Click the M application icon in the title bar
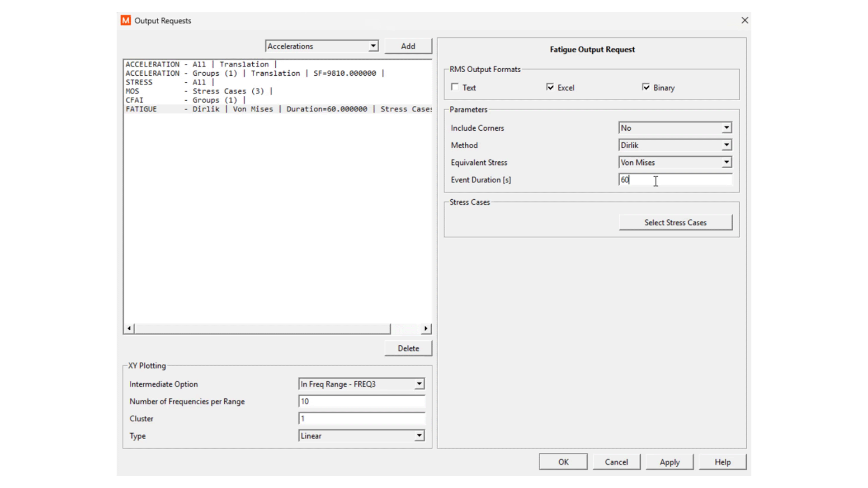This screenshot has width=868, height=488. click(x=126, y=20)
